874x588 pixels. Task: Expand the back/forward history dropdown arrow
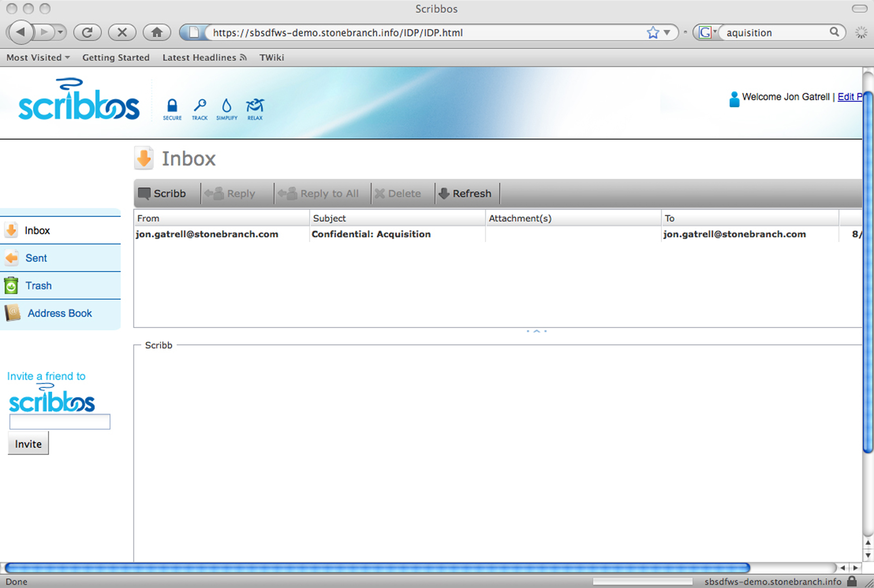click(x=61, y=33)
